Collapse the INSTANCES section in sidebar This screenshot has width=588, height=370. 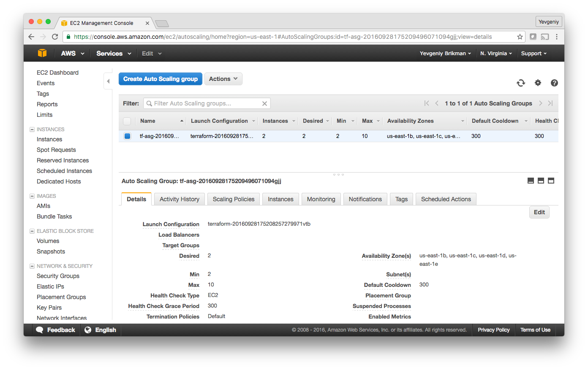[32, 130]
